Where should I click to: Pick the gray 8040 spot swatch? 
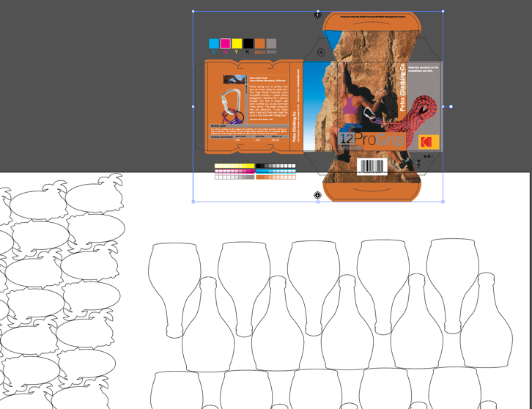click(272, 44)
